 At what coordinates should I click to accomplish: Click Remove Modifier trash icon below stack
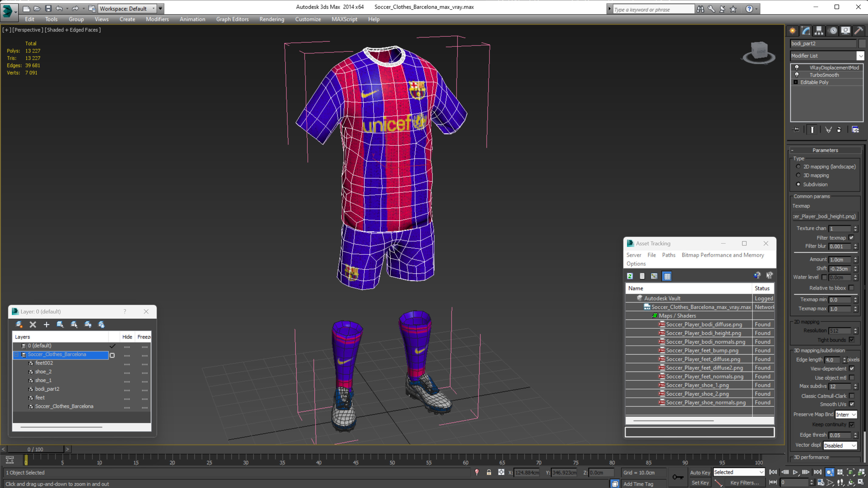(x=839, y=130)
